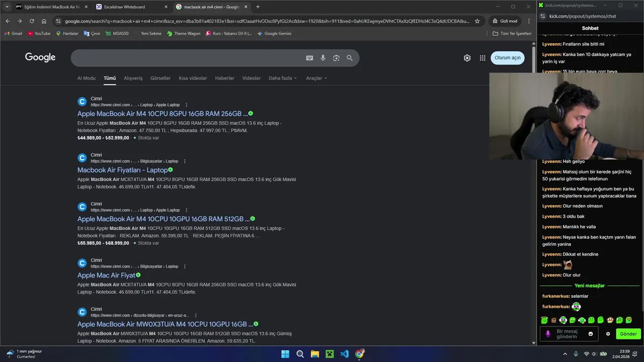Start a voice search with the microphone
Image resolution: width=644 pixels, height=362 pixels.
click(x=323, y=58)
